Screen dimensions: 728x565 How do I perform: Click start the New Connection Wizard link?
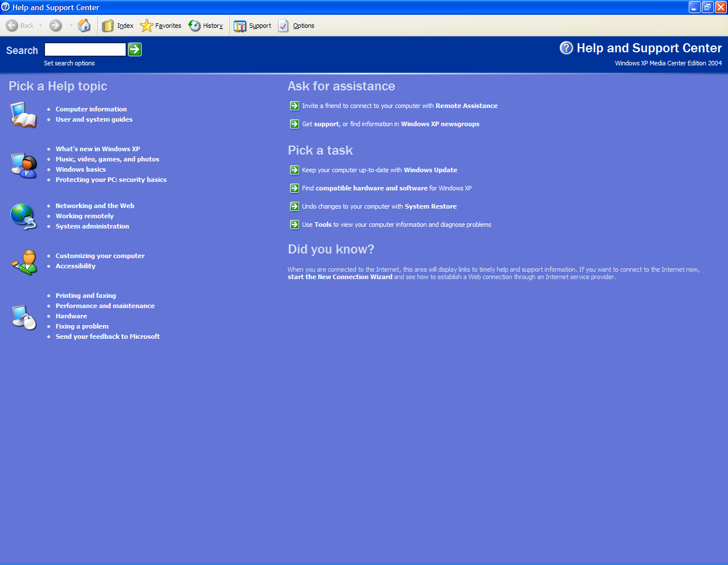[x=340, y=277]
